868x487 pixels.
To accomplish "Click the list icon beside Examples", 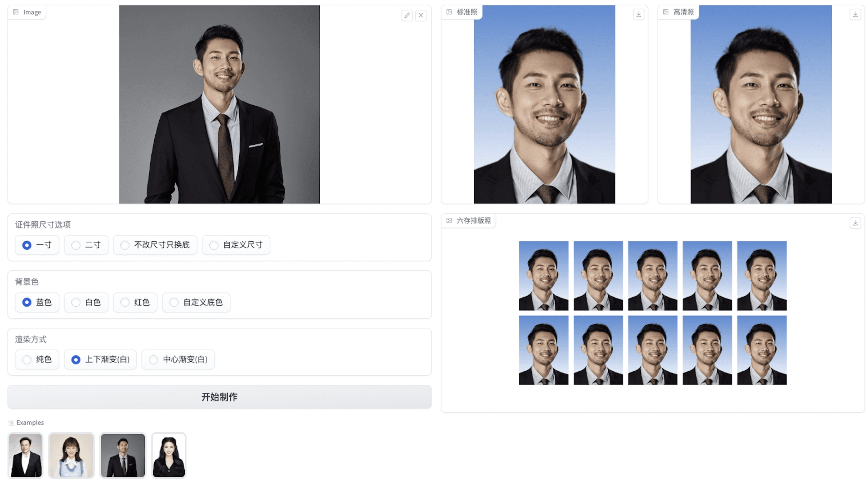I will click(11, 423).
